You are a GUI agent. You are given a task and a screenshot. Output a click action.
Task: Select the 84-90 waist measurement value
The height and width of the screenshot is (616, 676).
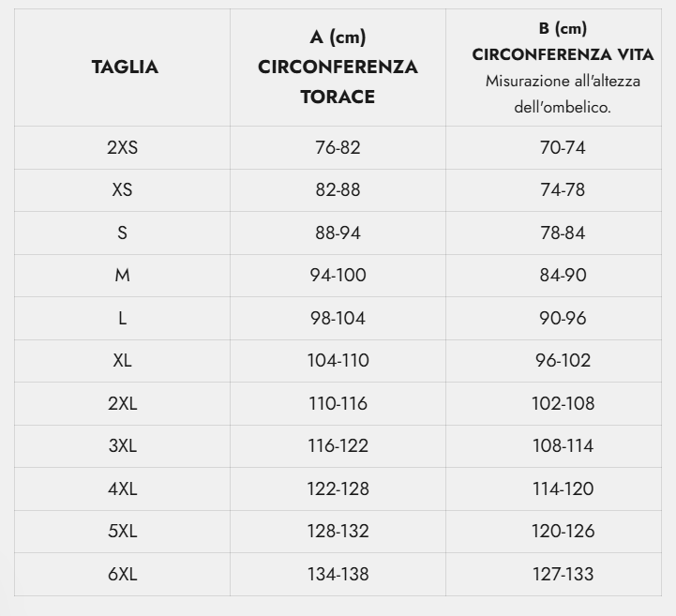[563, 275]
